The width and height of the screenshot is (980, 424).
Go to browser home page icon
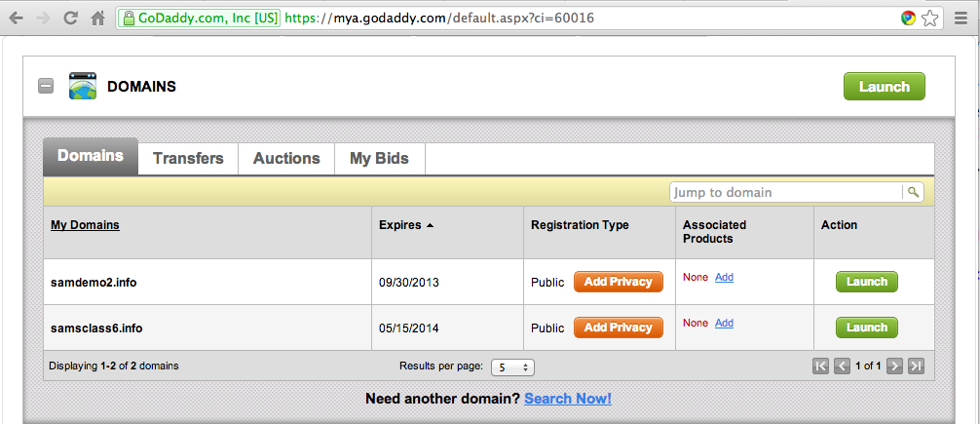[x=97, y=18]
